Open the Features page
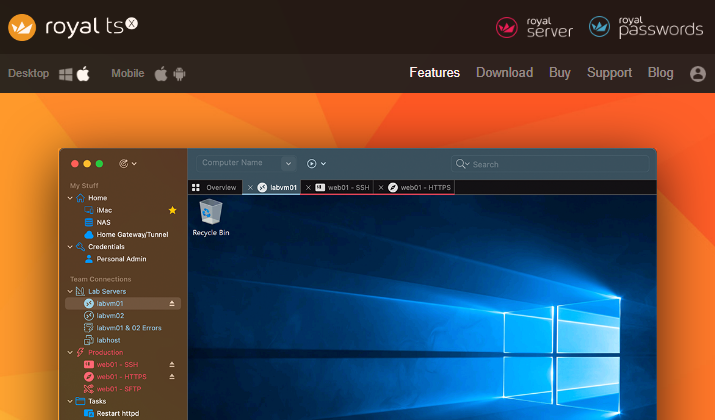The height and width of the screenshot is (420, 715). (435, 73)
